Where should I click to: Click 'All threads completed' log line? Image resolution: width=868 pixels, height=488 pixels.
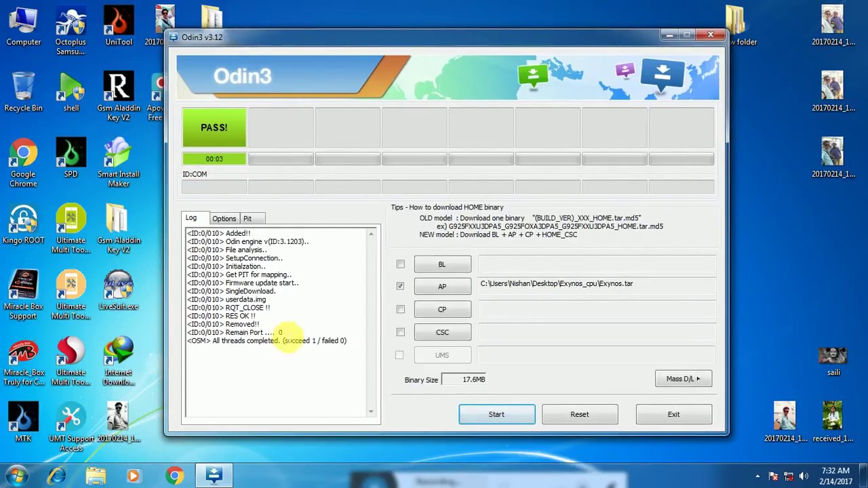(267, 341)
